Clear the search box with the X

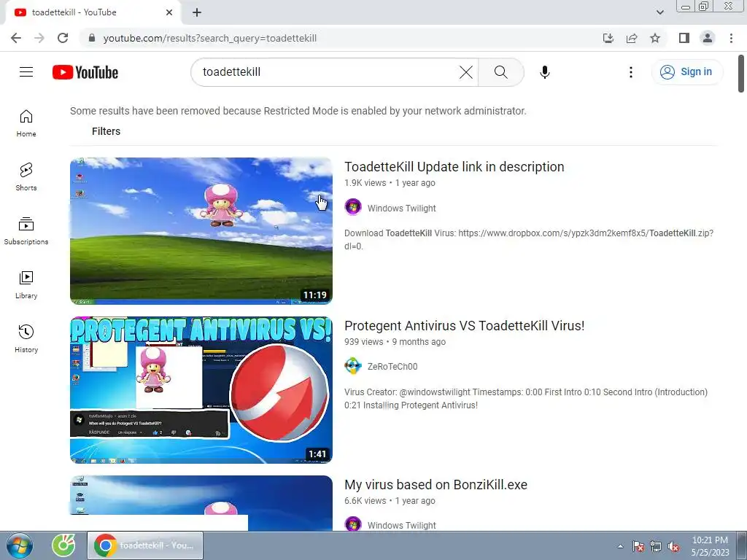click(x=466, y=72)
